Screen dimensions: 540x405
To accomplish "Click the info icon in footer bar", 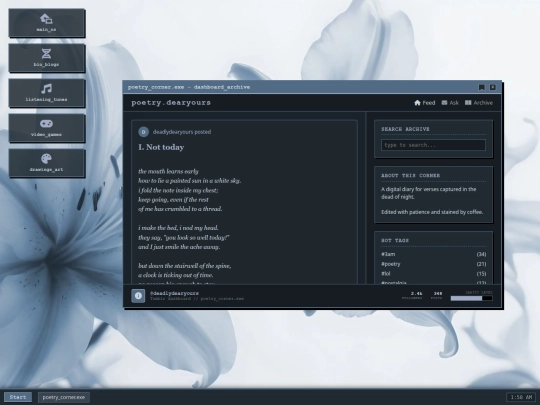I will pyautogui.click(x=138, y=296).
